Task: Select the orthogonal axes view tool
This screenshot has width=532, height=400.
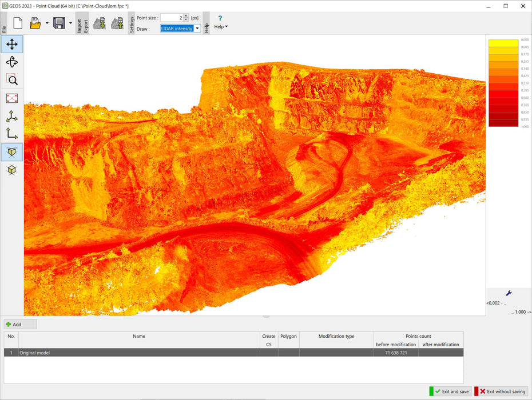Action: [12, 134]
